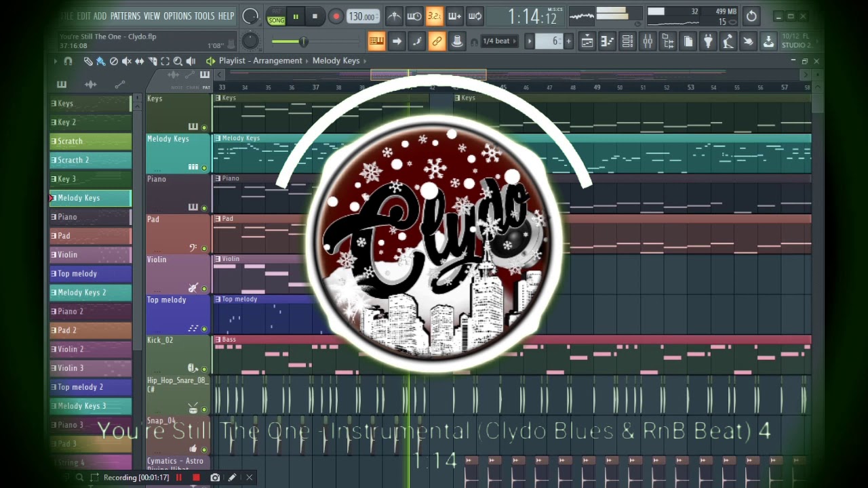Toggle the playlist snap magnet icon

click(68, 61)
